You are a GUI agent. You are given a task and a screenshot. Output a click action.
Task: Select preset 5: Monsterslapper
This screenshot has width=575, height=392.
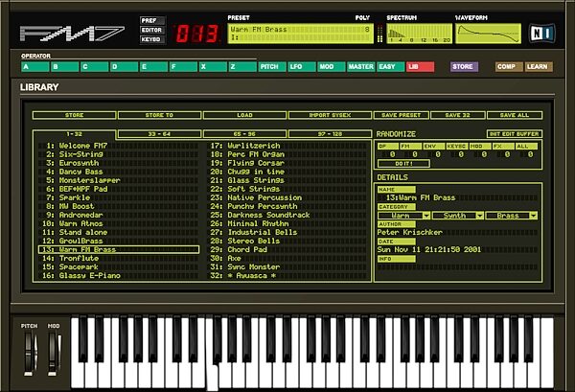pyautogui.click(x=119, y=180)
